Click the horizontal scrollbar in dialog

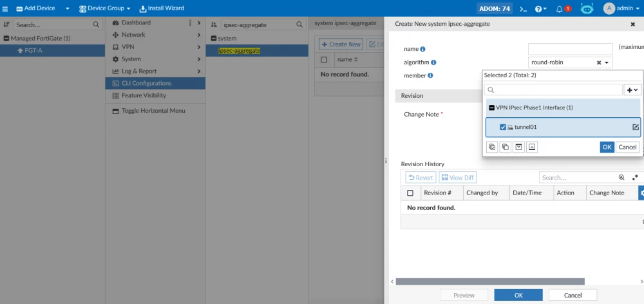(x=490, y=281)
